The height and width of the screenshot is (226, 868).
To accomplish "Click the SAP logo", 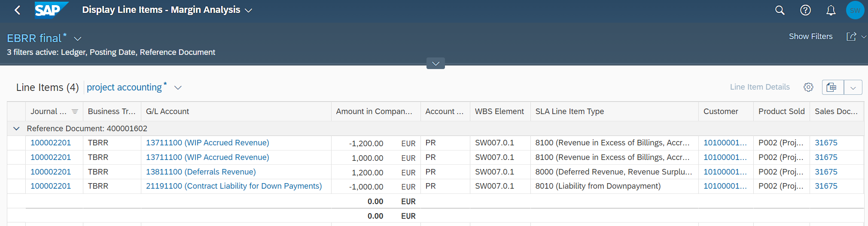I will tap(50, 10).
